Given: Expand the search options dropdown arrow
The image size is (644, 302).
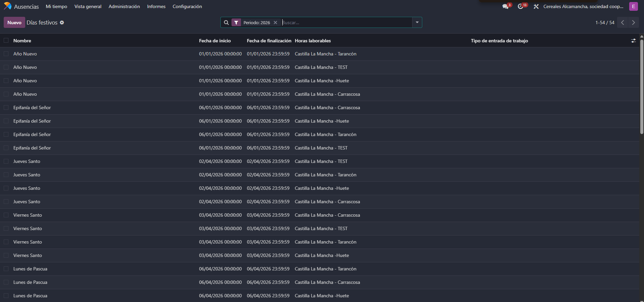Looking at the screenshot, I should point(417,23).
